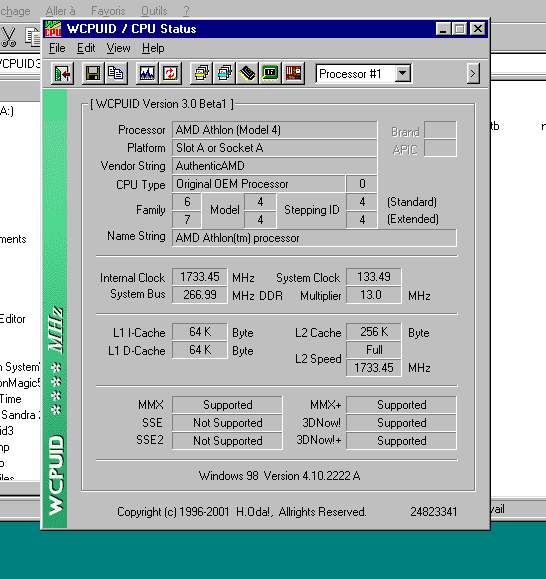The width and height of the screenshot is (546, 579).
Task: Click the empty Brand field box
Action: point(440,130)
